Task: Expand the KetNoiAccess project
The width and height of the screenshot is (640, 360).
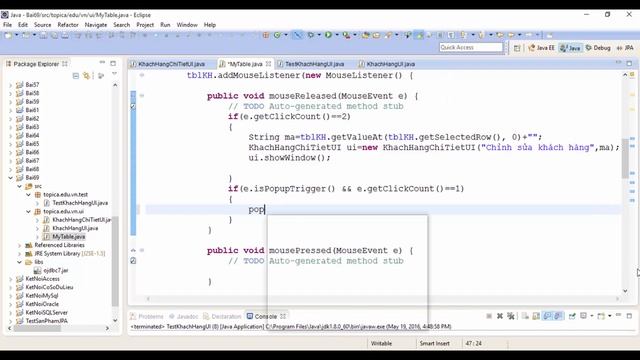Action: pyautogui.click(x=11, y=279)
